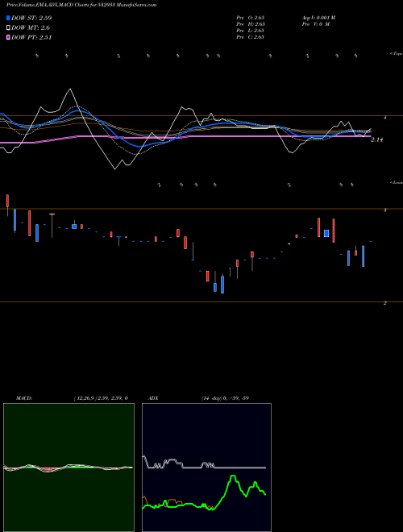Select the 'DOW PT: 2.51' legend label
Viewport: 403px width, 532px height.
[x=31, y=38]
